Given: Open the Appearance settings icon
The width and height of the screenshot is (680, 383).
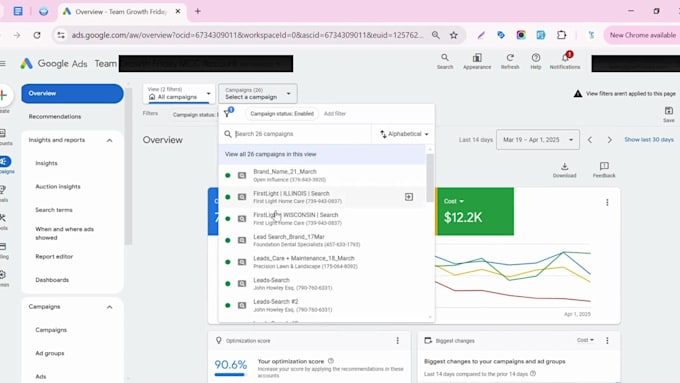Looking at the screenshot, I should 477,61.
